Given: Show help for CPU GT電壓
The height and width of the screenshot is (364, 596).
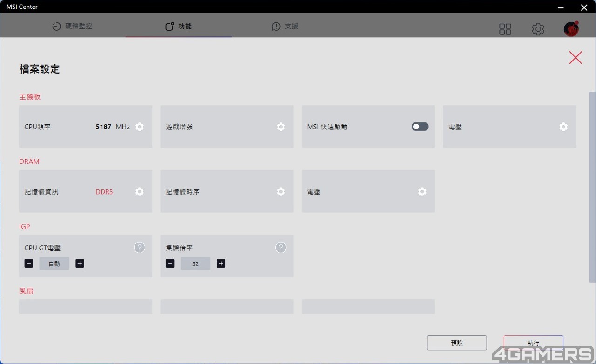Looking at the screenshot, I should click(x=140, y=248).
